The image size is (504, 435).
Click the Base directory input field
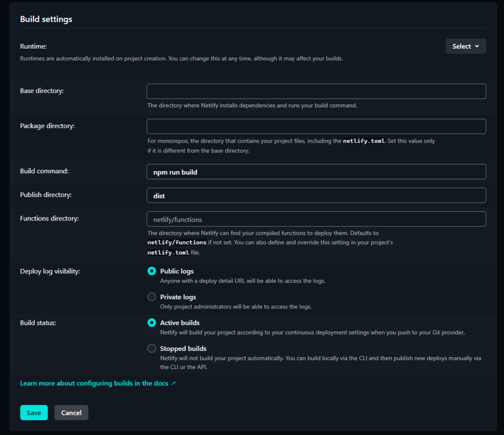click(x=316, y=91)
